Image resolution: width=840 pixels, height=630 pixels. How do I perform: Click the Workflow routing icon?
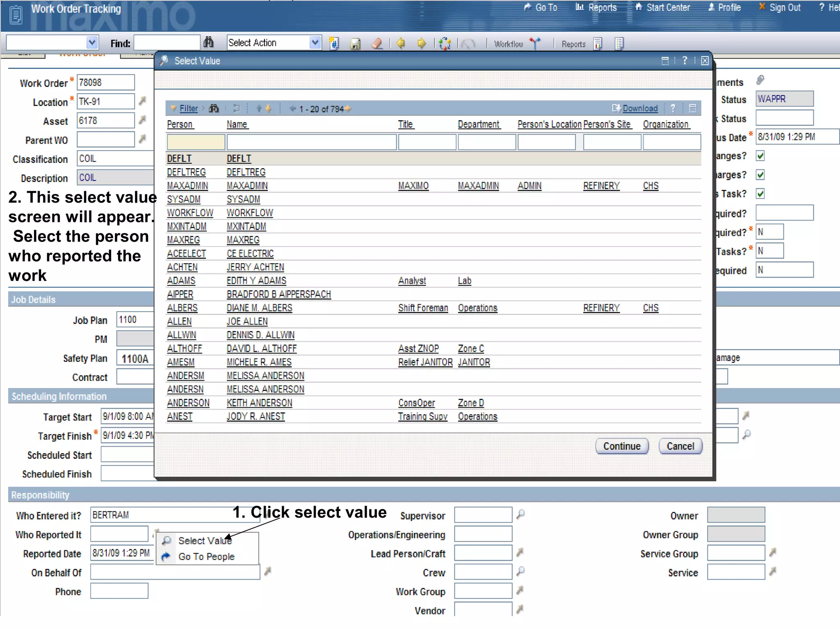pyautogui.click(x=535, y=43)
